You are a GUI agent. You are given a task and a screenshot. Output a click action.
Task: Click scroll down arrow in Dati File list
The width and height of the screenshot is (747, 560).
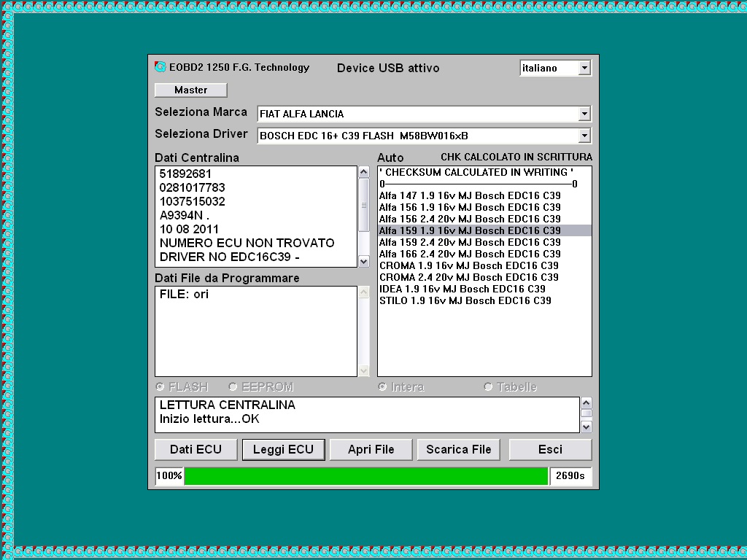tap(363, 370)
